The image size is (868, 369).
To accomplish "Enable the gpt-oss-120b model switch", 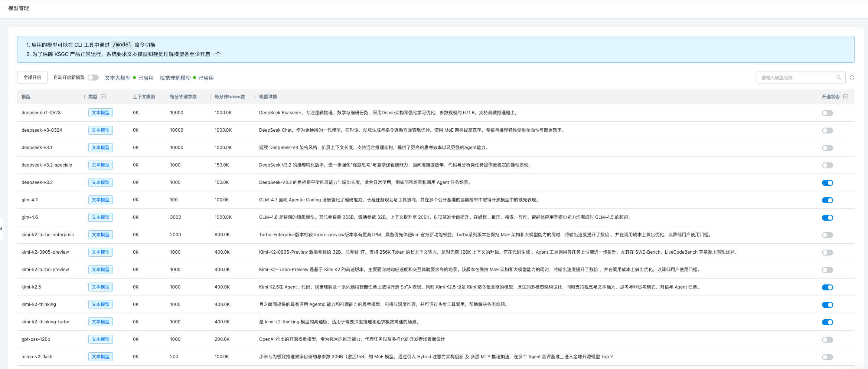I will 828,340.
